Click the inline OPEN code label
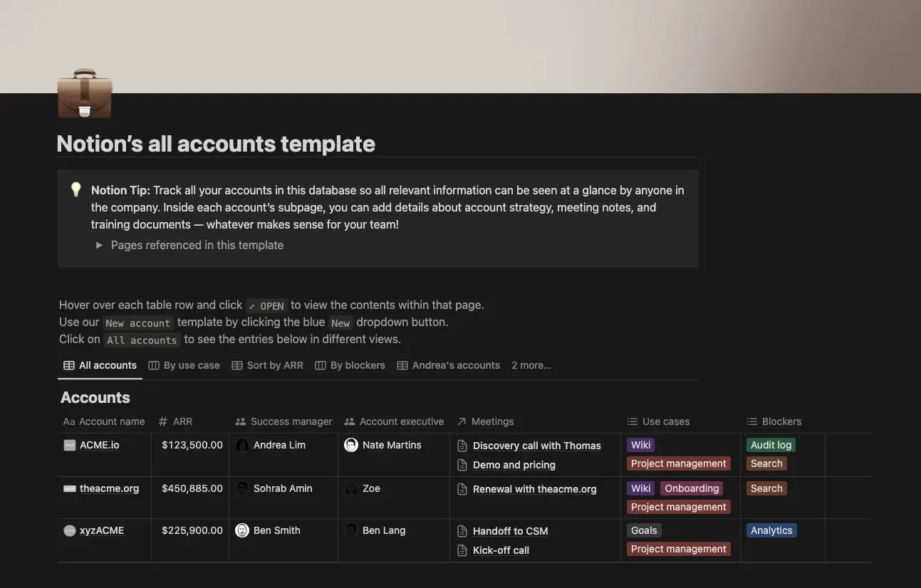Screen dimensions: 921x588 point(266,305)
